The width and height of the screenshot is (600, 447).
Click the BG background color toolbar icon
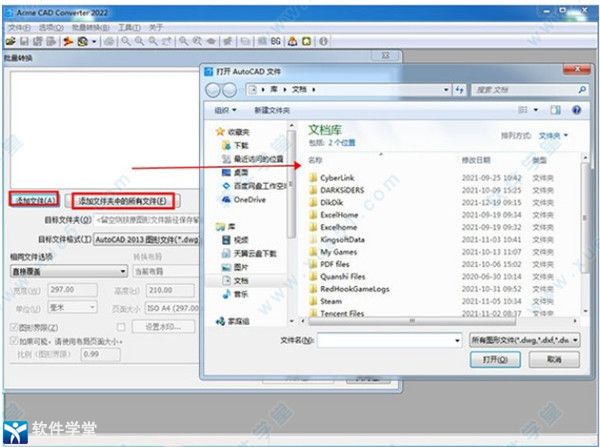[276, 41]
